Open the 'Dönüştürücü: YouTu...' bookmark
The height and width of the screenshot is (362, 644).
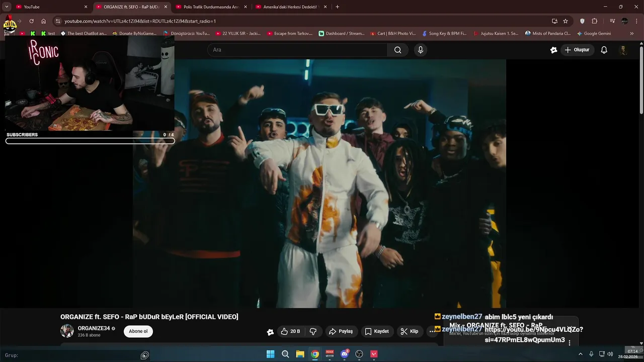coord(187,34)
